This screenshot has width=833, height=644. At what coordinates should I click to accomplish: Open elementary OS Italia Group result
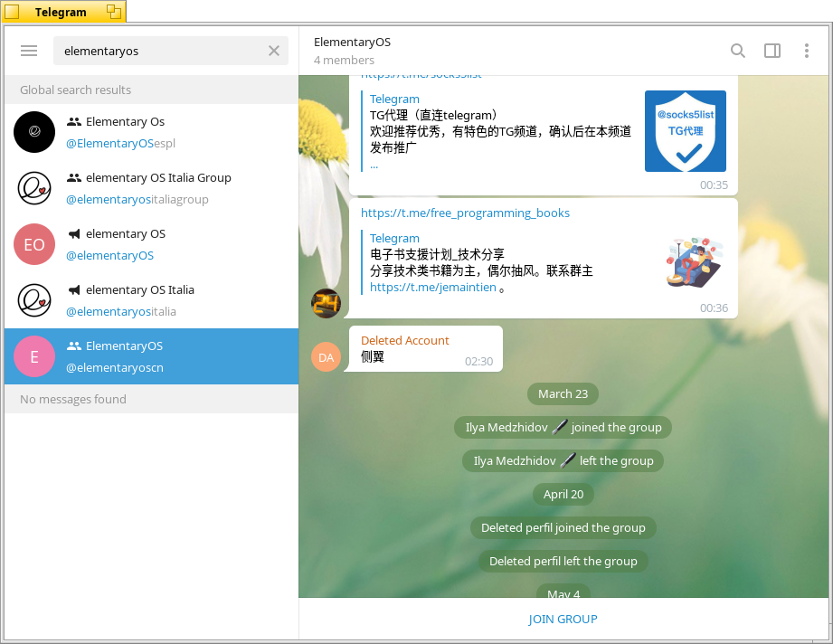[151, 188]
